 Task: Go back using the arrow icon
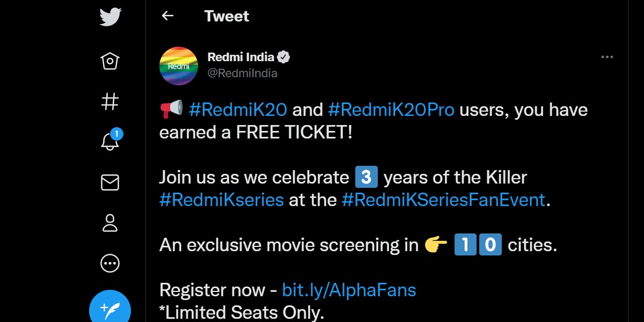[167, 16]
